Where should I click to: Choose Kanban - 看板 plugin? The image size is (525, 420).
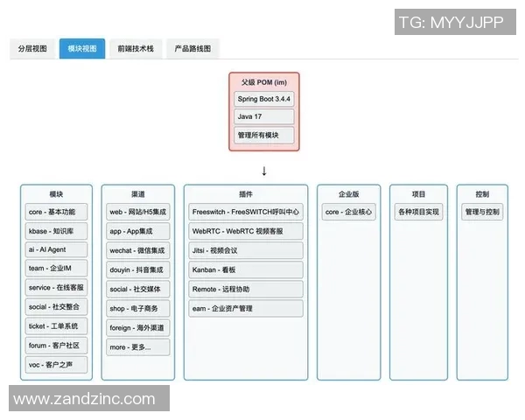pos(246,270)
